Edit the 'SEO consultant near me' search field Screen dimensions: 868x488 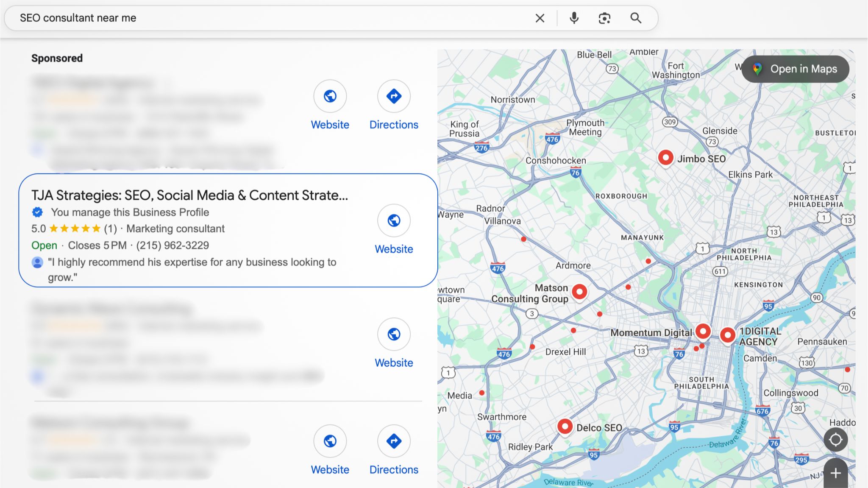pos(254,18)
